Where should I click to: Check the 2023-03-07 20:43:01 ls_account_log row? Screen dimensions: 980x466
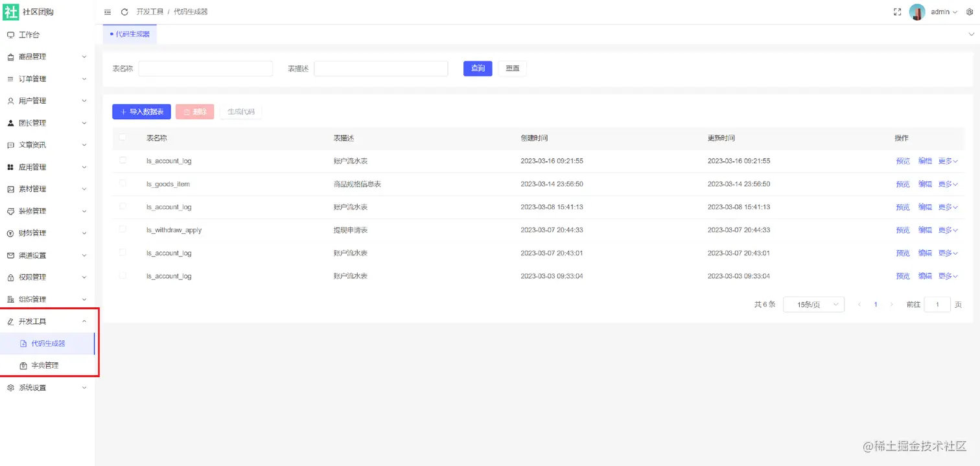pos(122,253)
